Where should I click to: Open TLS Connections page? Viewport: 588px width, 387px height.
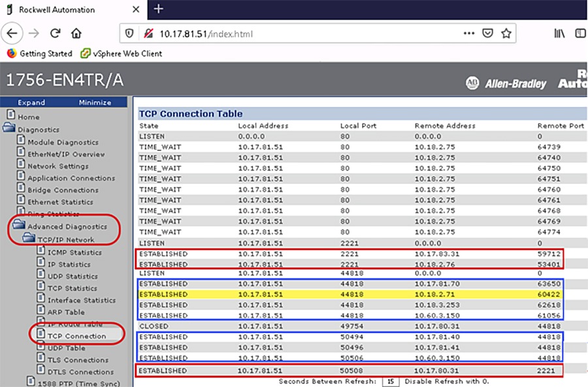(x=78, y=360)
